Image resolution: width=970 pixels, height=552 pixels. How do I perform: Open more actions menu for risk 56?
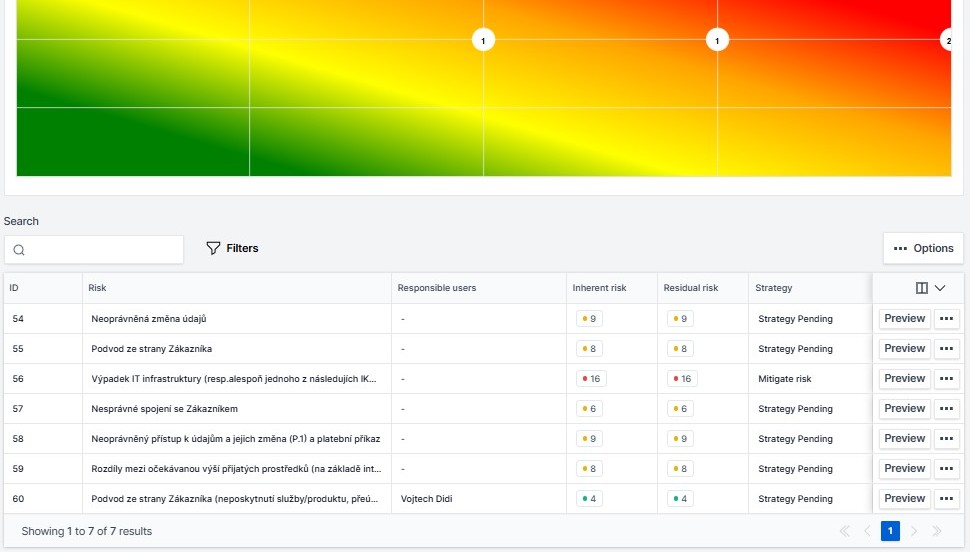pyautogui.click(x=946, y=379)
